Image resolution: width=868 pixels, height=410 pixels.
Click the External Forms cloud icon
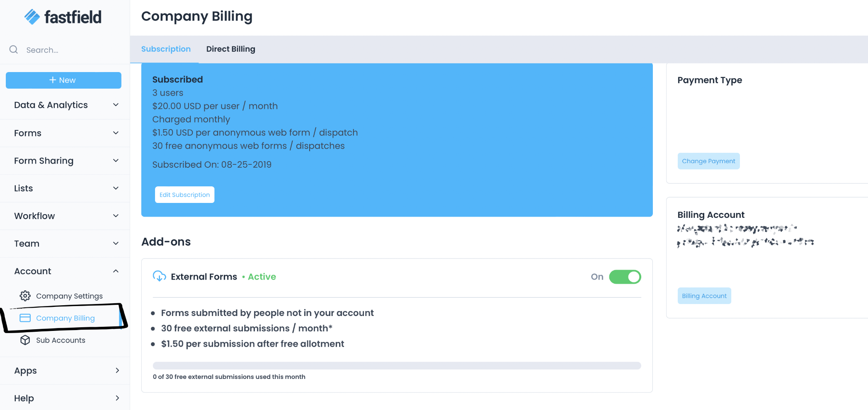click(160, 276)
